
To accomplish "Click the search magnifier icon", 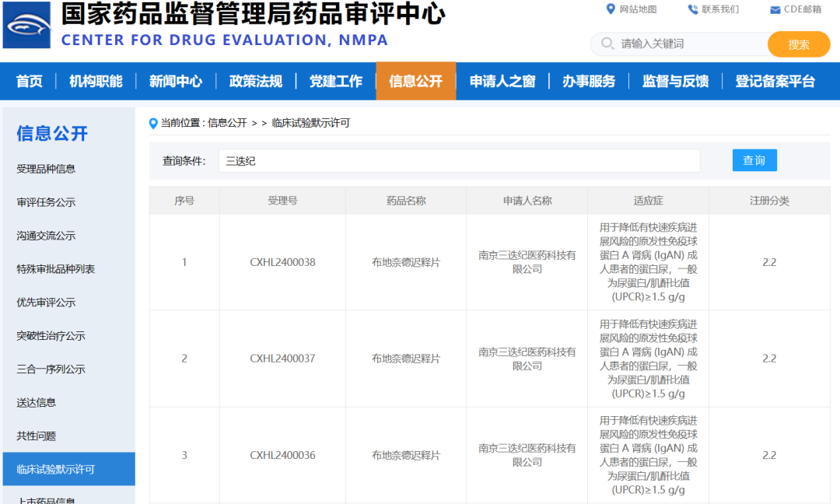I will [x=606, y=44].
